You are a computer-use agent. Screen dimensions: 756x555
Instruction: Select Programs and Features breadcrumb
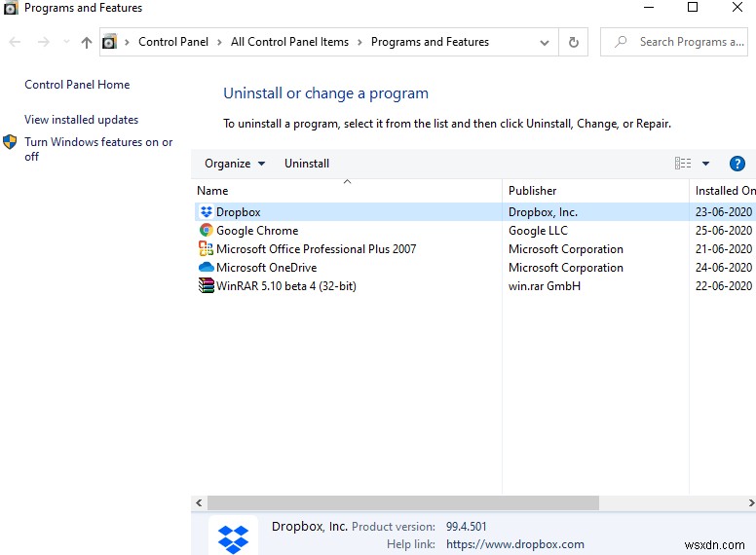pos(430,42)
